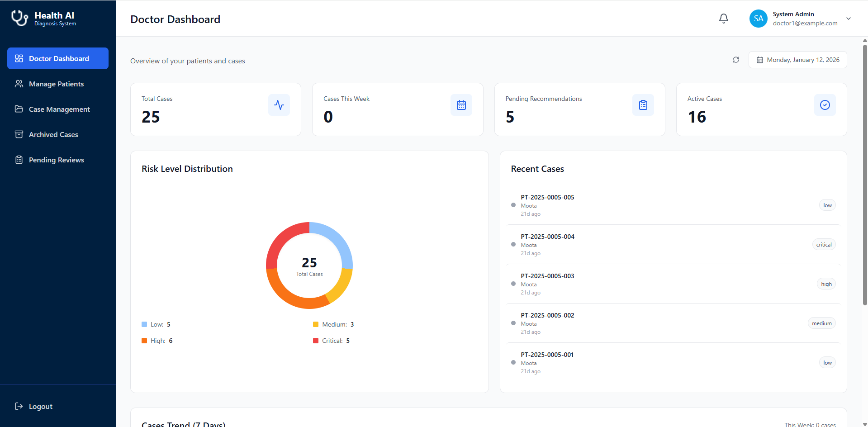Click the Active Cases checkmark circle icon
This screenshot has height=427, width=868.
tap(825, 105)
